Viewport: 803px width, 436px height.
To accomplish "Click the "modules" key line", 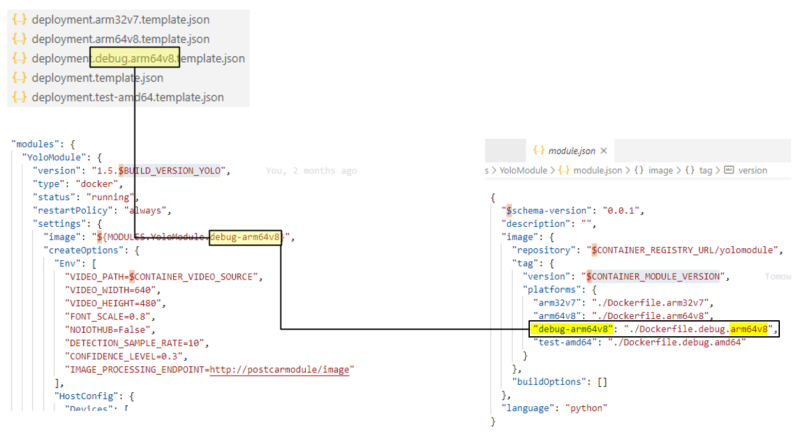I will tap(44, 144).
